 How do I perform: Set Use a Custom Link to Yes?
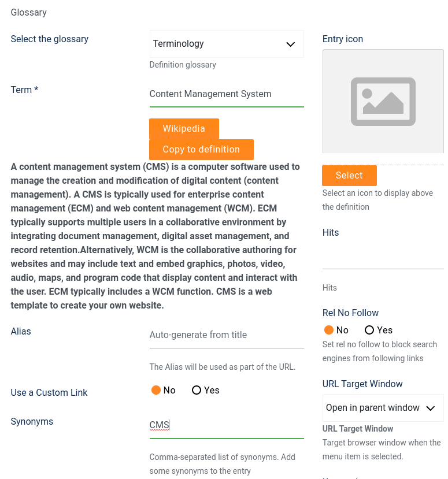[x=197, y=391]
